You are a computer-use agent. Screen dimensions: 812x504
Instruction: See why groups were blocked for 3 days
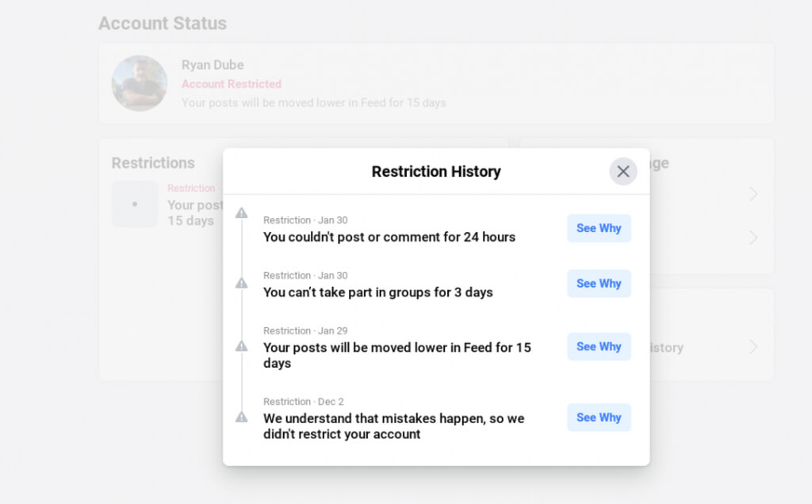point(599,284)
